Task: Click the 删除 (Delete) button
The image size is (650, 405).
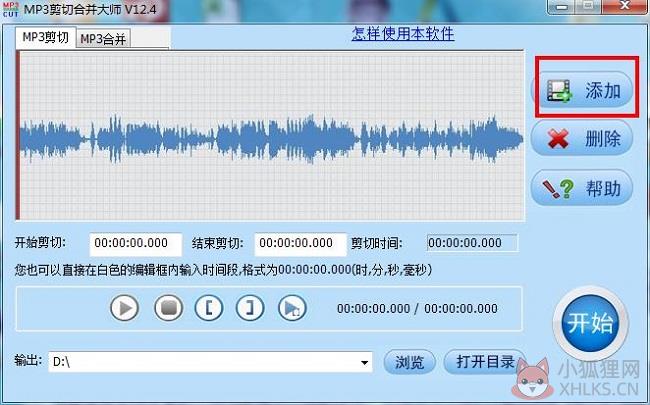Action: (582, 138)
